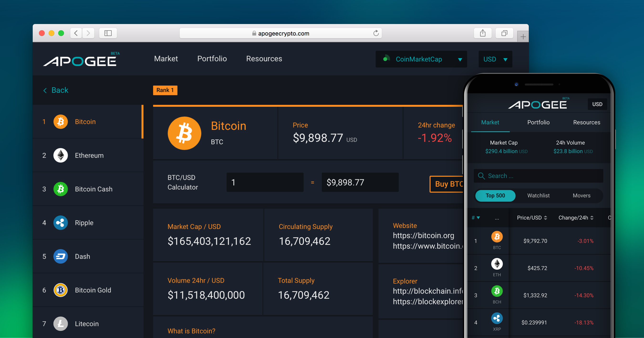Open the Portfolio page in the browser nav

(212, 59)
